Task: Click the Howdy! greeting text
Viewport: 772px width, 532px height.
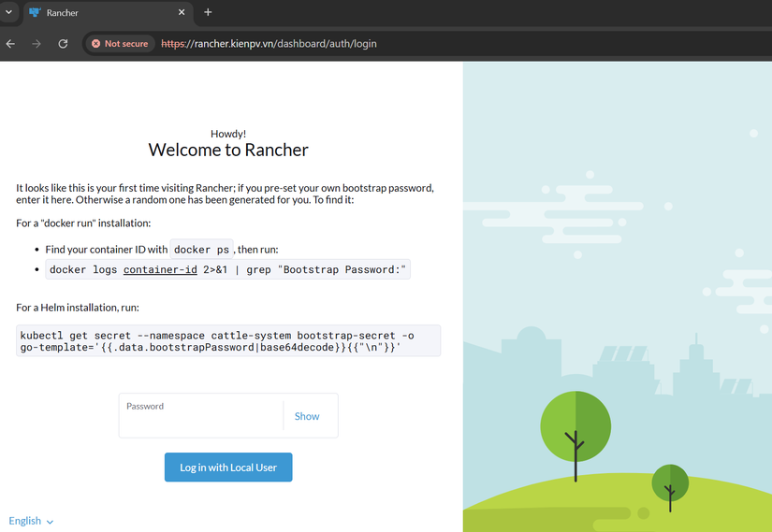Action: tap(228, 134)
